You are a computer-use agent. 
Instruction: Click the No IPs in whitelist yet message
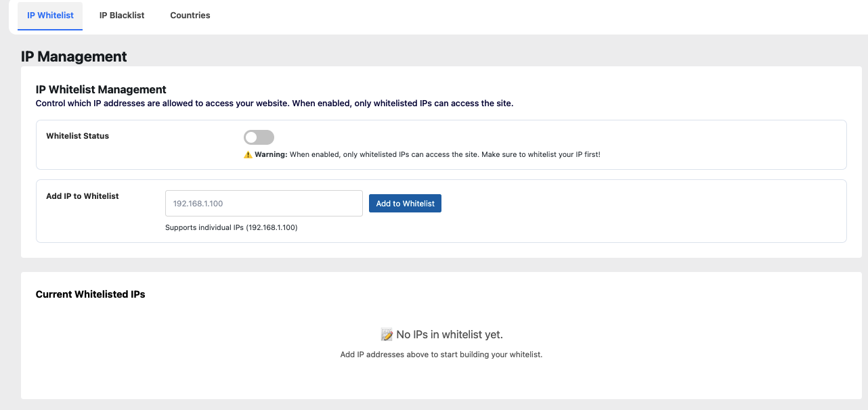pos(449,334)
